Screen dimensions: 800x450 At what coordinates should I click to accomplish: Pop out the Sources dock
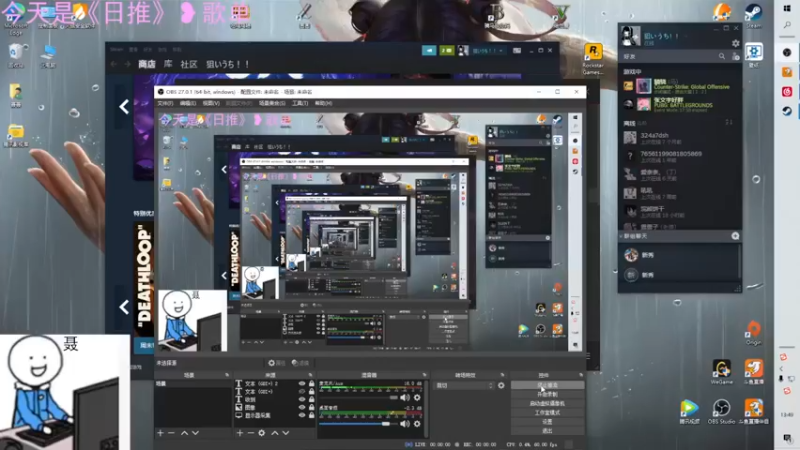[x=310, y=375]
